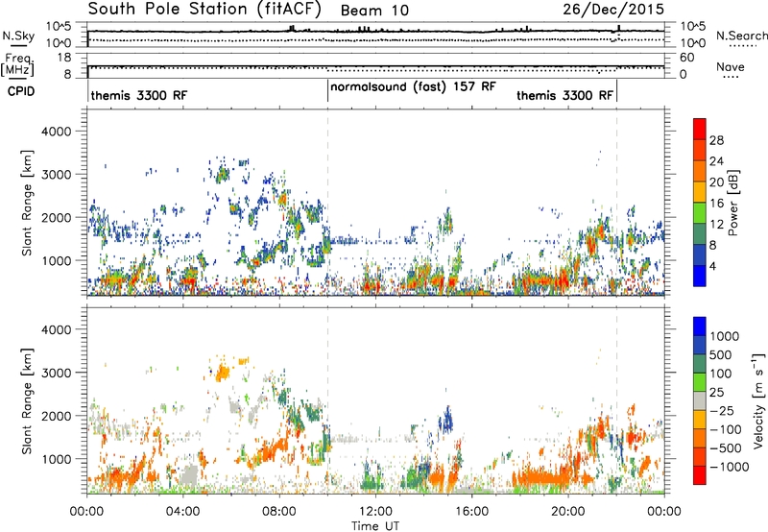Click the "08:00" time tick label

click(279, 512)
